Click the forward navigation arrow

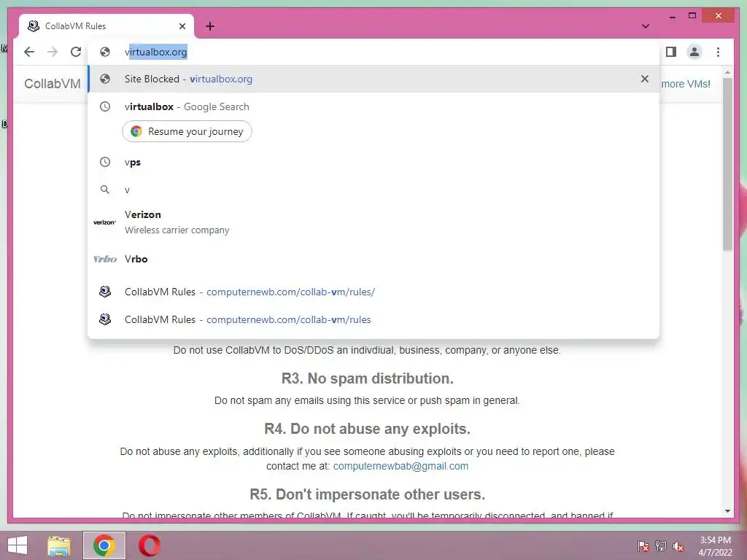point(53,52)
